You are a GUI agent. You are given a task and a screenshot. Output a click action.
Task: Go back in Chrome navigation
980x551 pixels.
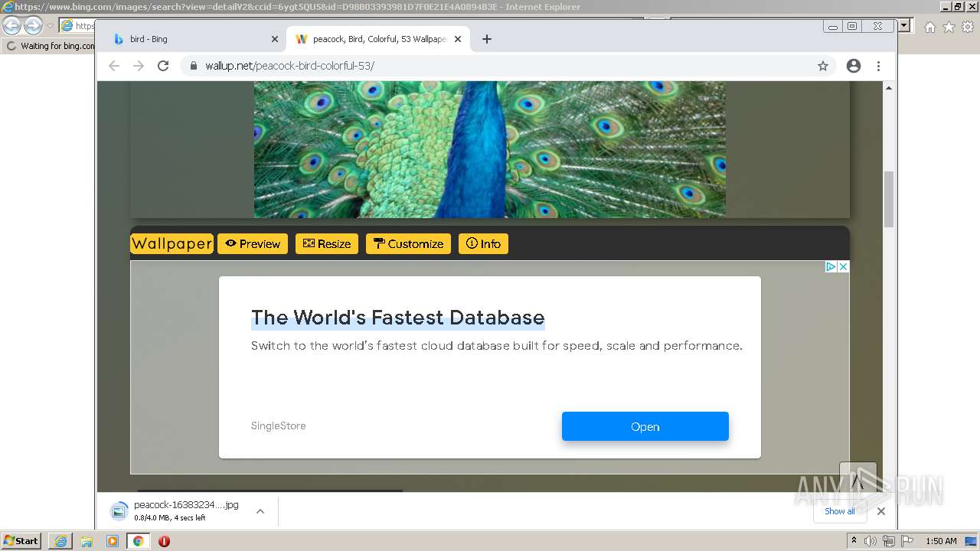tap(114, 66)
